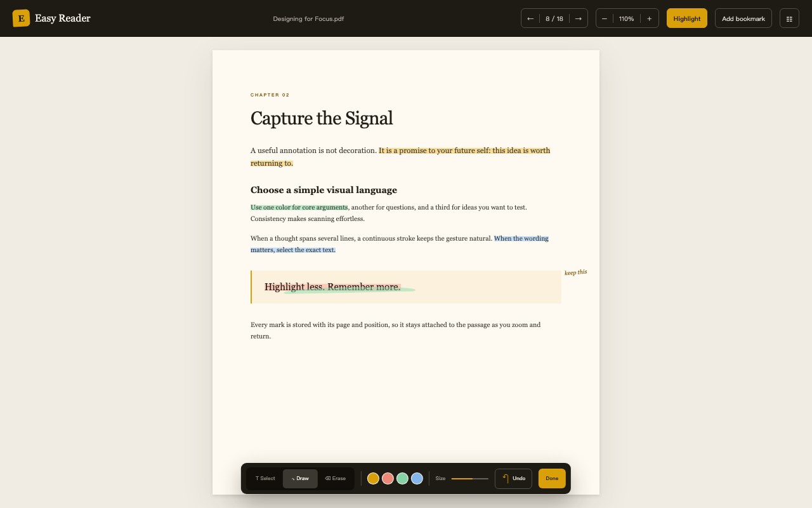Click 'Consistency makes scanning effortless.' sentence
The width and height of the screenshot is (812, 508).
click(308, 218)
